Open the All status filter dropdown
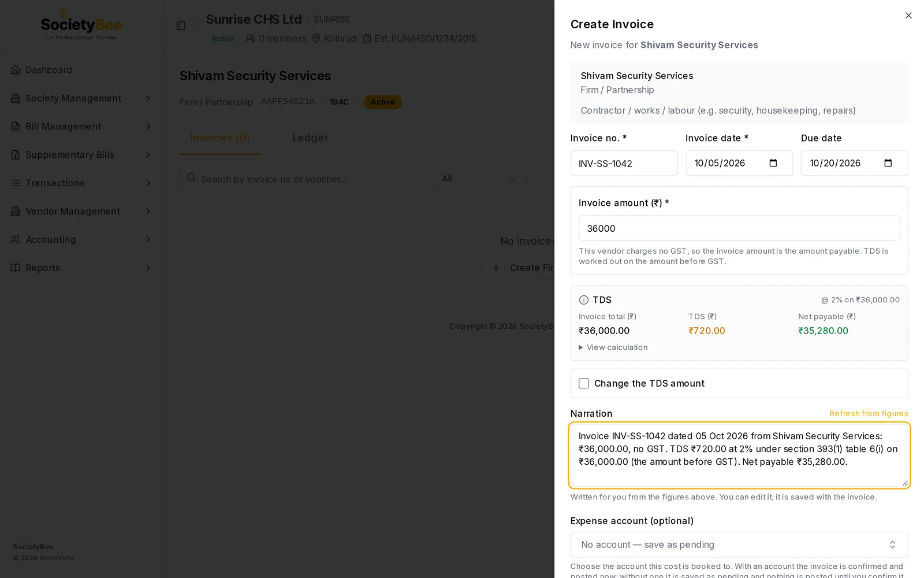The height and width of the screenshot is (578, 924). click(x=479, y=179)
